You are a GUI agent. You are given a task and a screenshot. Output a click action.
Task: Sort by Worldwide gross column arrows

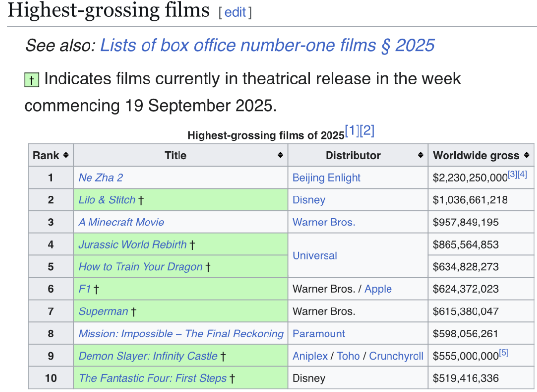pyautogui.click(x=526, y=155)
